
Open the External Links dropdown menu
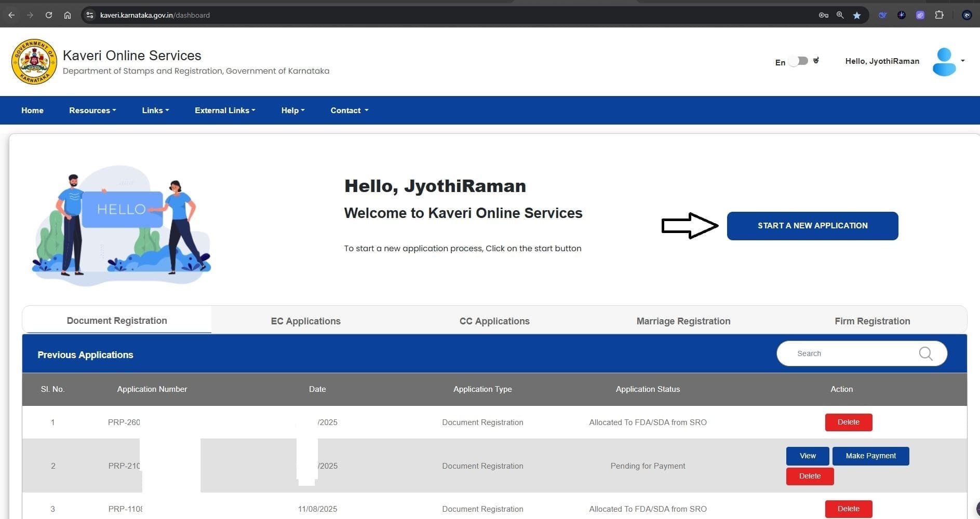(x=225, y=111)
